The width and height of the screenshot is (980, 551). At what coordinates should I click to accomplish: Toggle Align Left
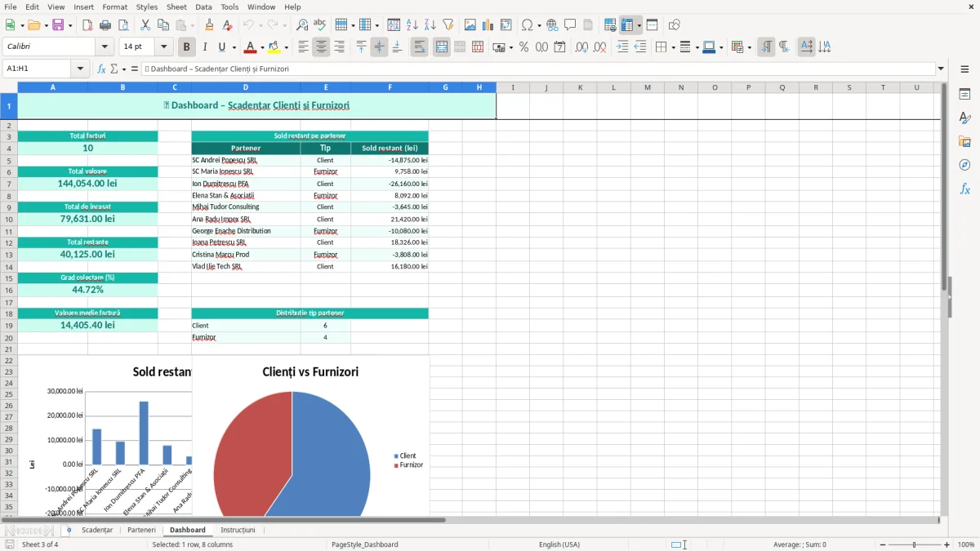coord(303,47)
